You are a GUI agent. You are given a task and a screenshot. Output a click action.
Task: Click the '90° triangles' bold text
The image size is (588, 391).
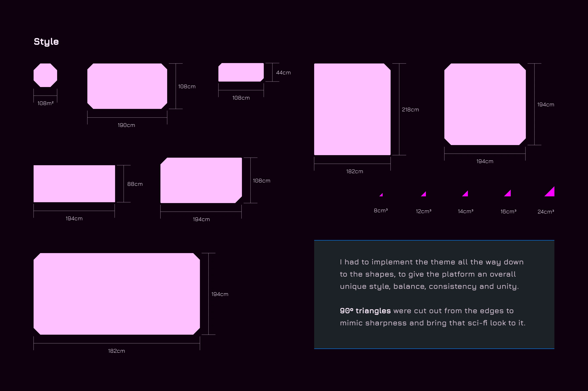[365, 311]
